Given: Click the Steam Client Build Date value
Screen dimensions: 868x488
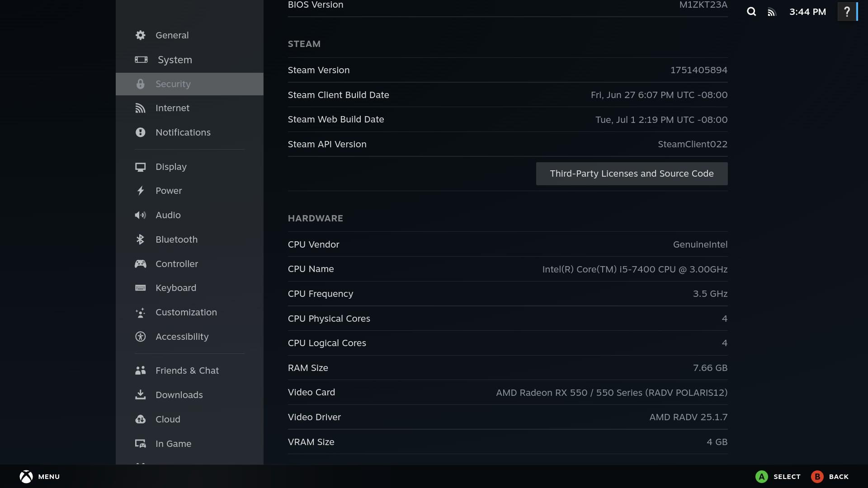Looking at the screenshot, I should point(659,95).
